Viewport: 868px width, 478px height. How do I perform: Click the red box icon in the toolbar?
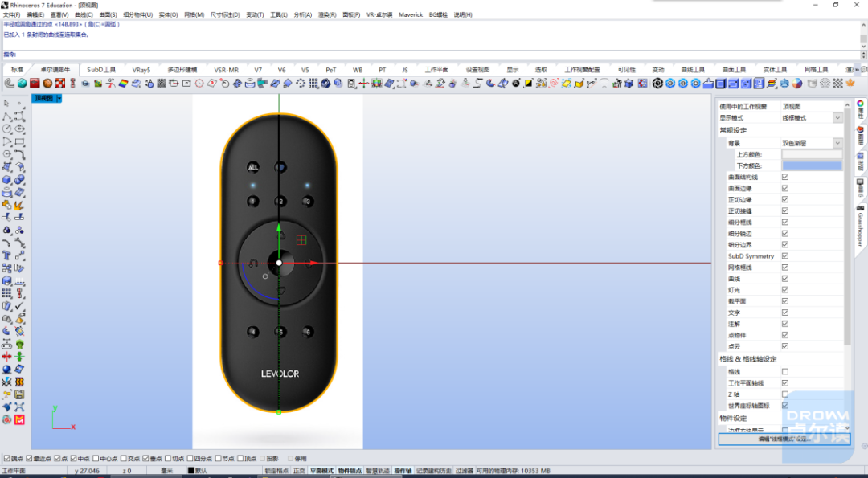click(35, 84)
